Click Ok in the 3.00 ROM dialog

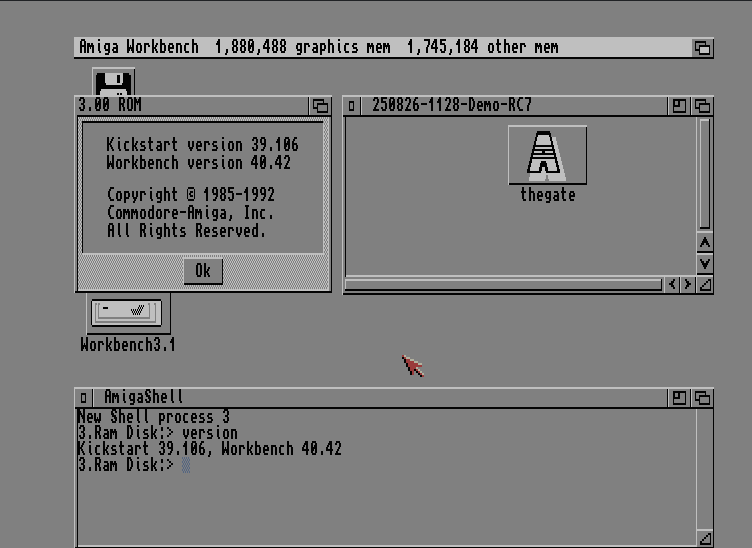tap(203, 271)
